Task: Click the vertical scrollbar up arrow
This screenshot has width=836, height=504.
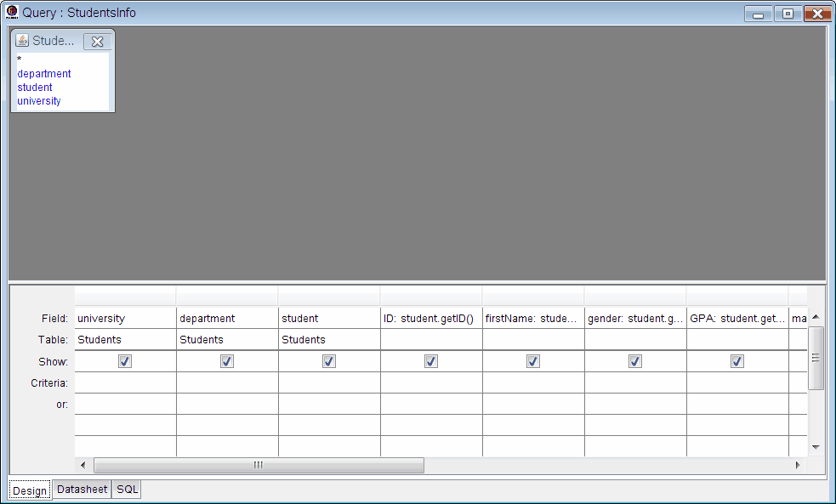Action: tap(816, 317)
